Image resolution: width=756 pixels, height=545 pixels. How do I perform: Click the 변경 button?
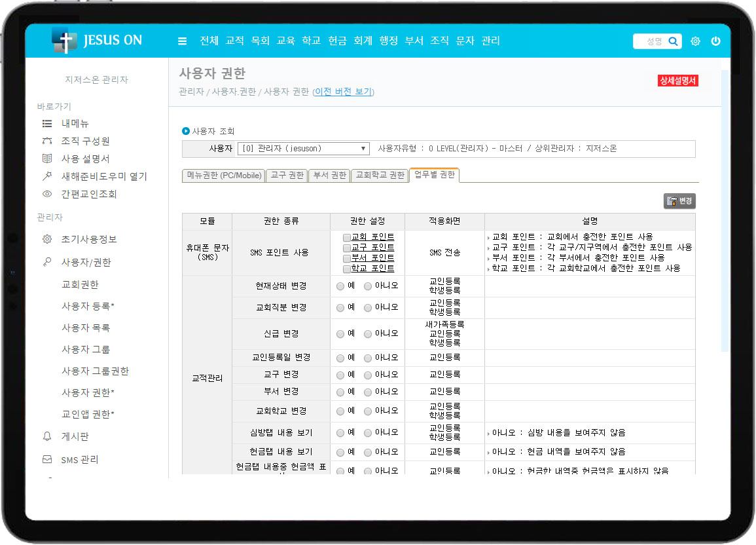pos(679,201)
